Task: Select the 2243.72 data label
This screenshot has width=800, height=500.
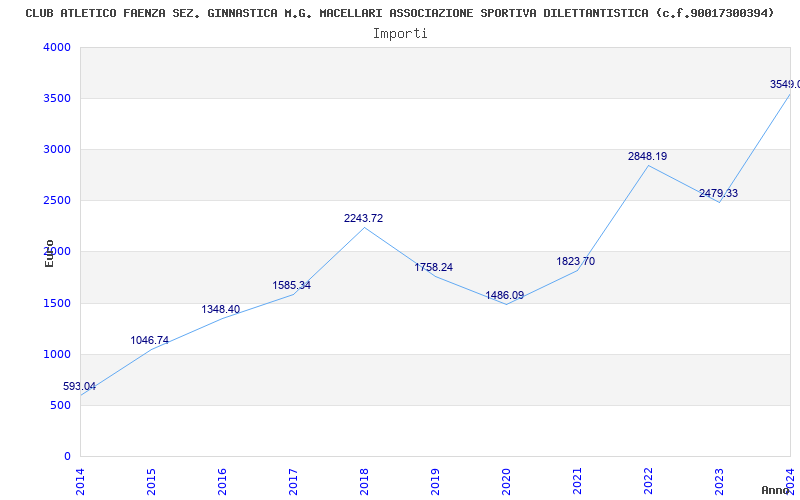Action: pyautogui.click(x=363, y=218)
